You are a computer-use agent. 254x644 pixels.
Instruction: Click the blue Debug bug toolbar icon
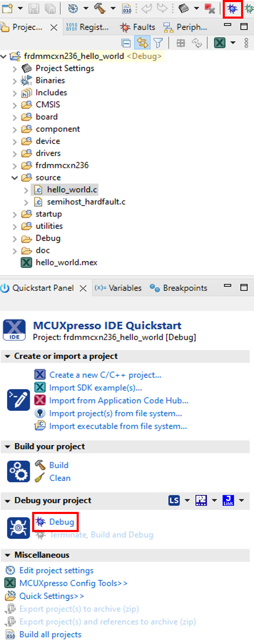click(x=232, y=9)
